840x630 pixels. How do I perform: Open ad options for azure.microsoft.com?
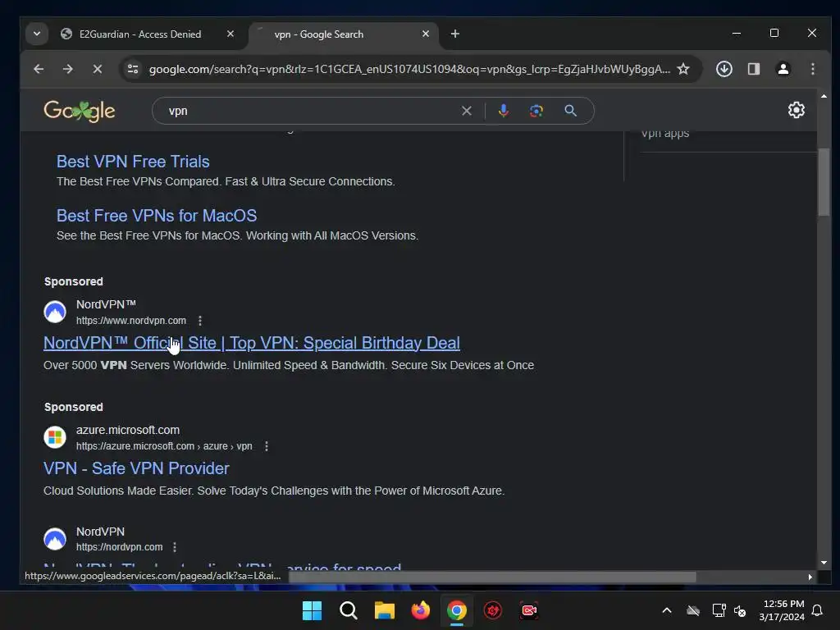pos(267,445)
